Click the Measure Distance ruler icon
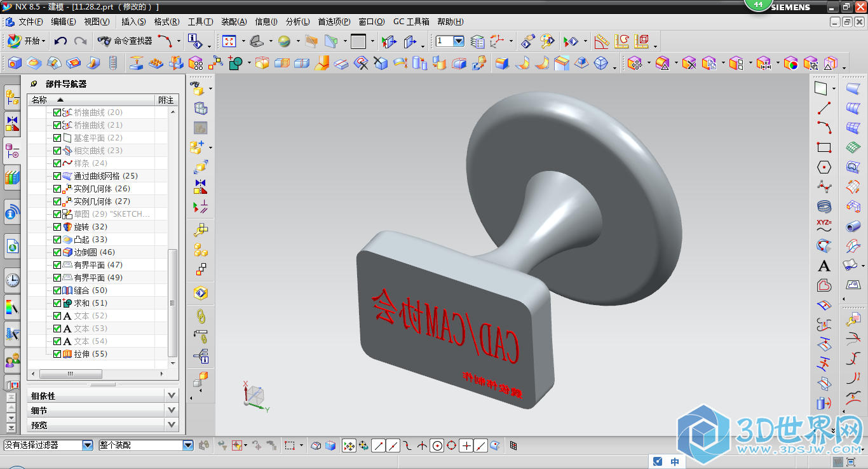 [x=601, y=41]
